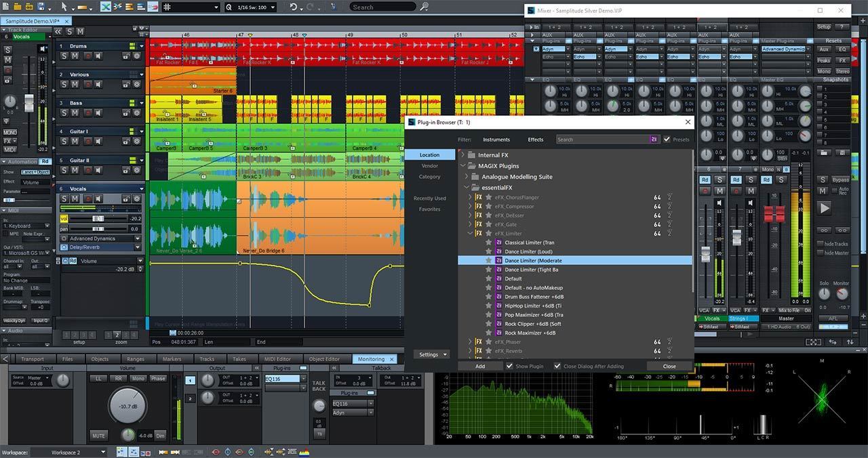Toggle MONO button in Track Editor
The width and height of the screenshot is (868, 458).
(x=10, y=132)
